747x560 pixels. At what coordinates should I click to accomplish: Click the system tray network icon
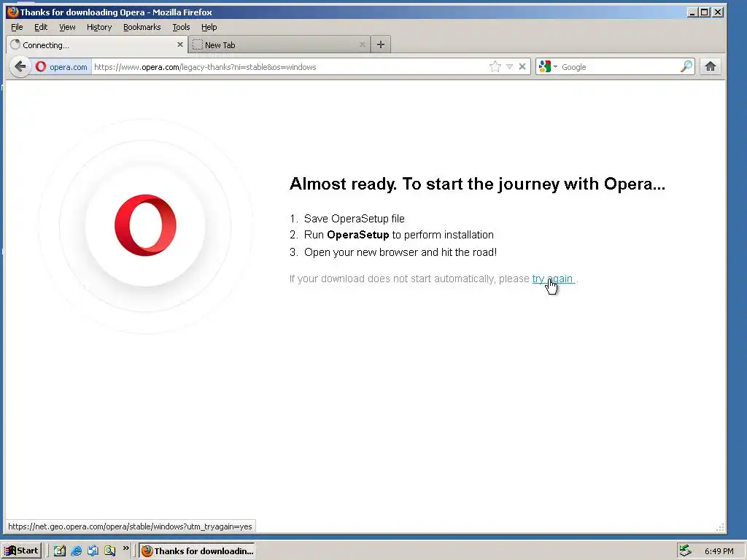[x=685, y=551]
